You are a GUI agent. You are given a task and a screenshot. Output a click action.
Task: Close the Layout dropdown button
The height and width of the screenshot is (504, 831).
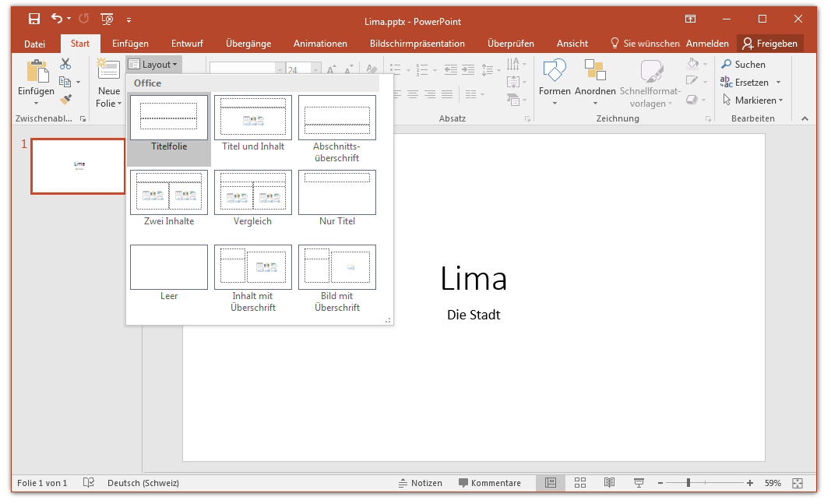[153, 65]
